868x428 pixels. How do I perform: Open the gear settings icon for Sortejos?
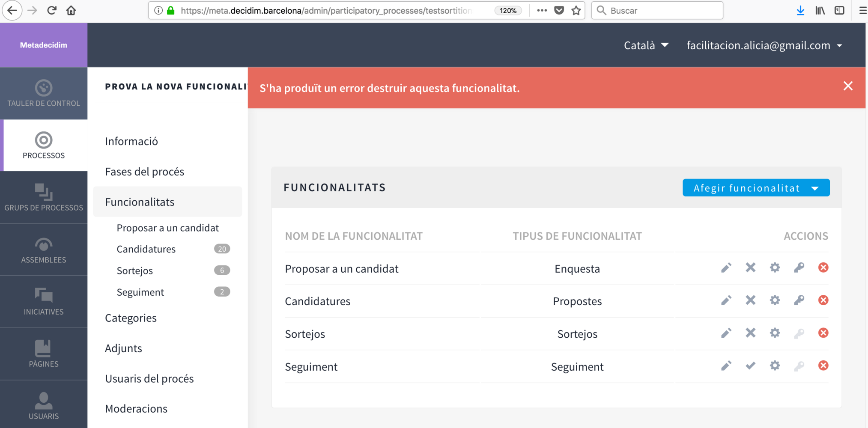(x=775, y=333)
